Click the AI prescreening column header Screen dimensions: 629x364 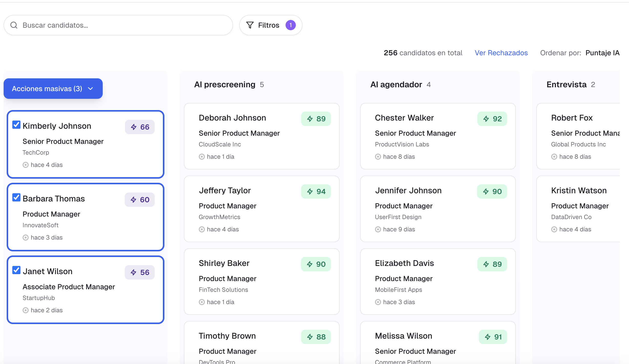point(225,84)
